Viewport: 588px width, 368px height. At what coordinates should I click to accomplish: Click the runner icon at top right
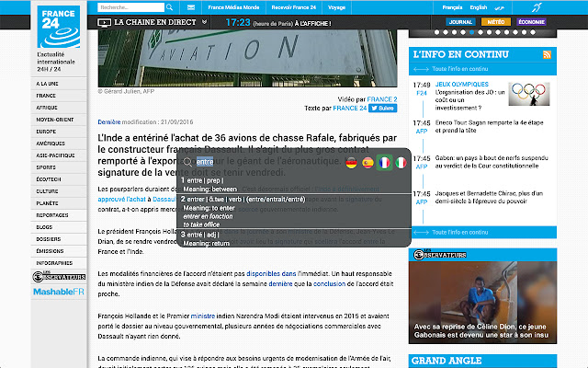(537, 7)
